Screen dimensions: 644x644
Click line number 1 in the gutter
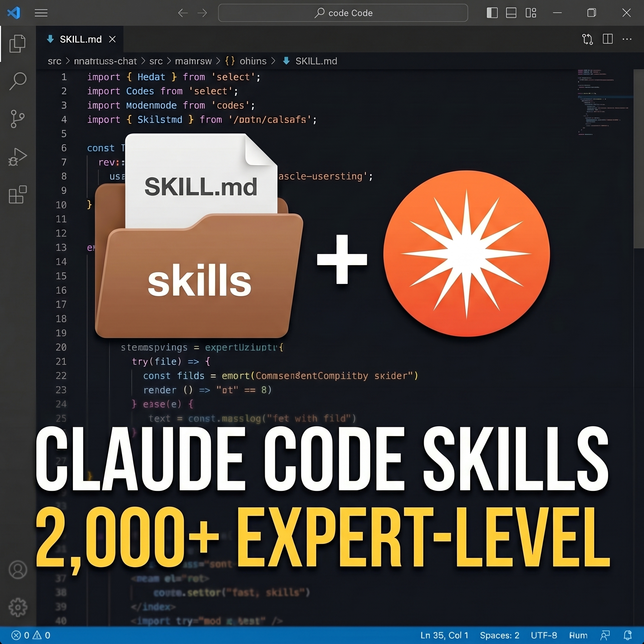[64, 77]
